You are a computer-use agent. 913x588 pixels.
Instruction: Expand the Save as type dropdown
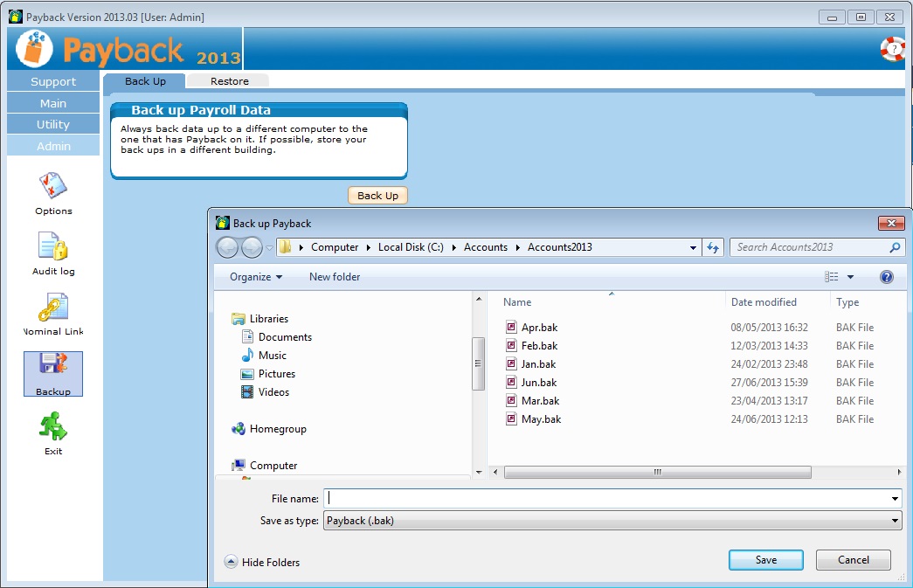tap(895, 521)
